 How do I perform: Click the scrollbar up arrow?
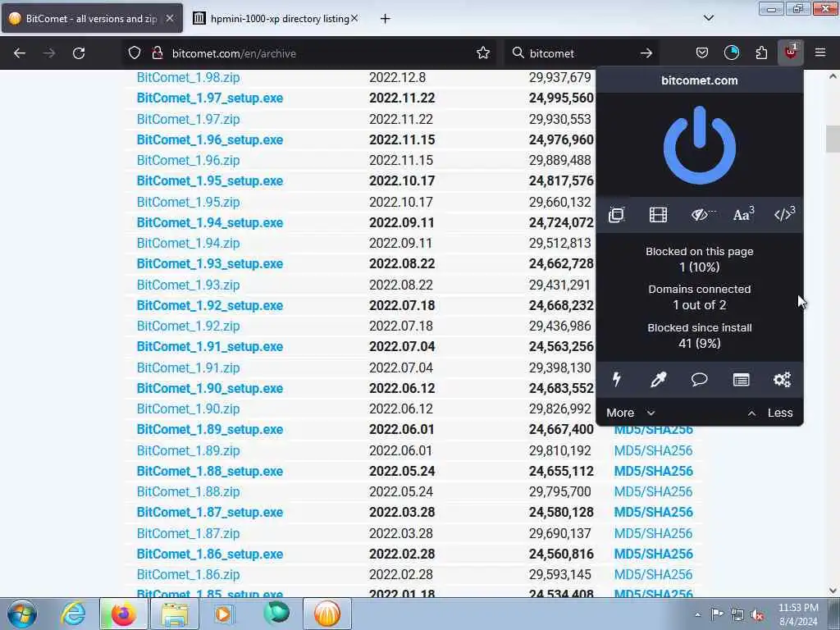pyautogui.click(x=833, y=76)
